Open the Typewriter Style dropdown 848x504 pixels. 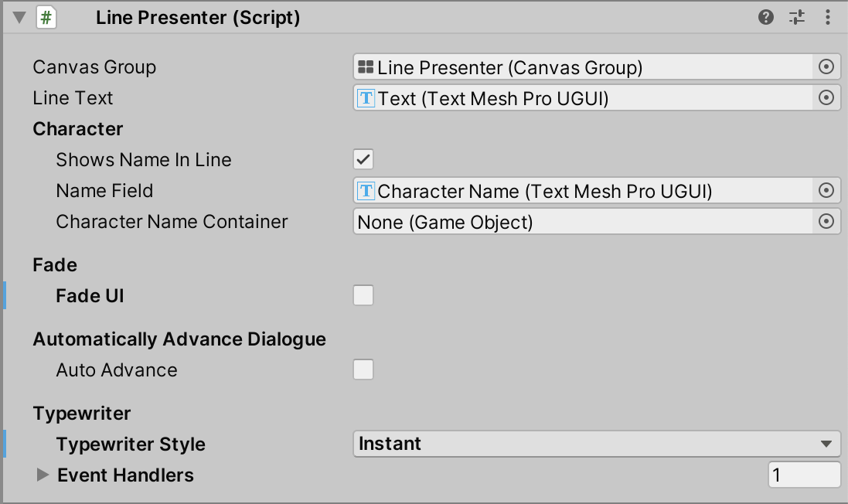[596, 444]
